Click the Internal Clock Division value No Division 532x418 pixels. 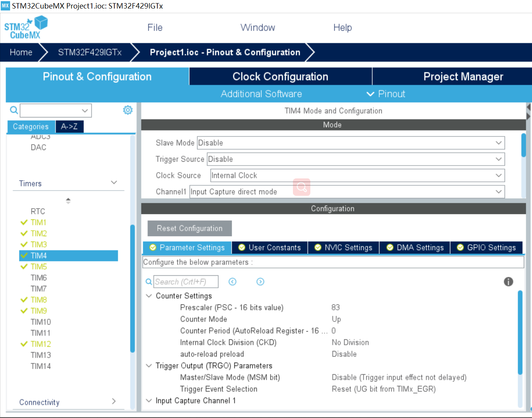coord(350,342)
